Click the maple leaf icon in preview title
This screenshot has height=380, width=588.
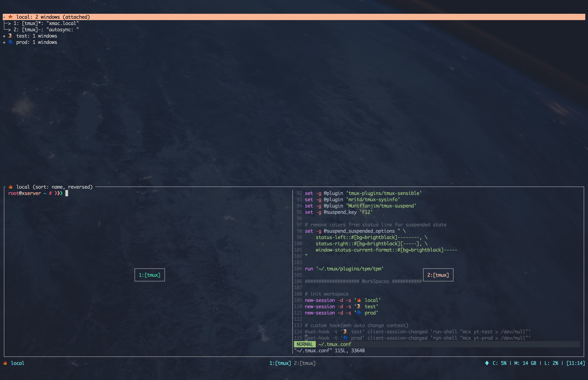coord(11,187)
